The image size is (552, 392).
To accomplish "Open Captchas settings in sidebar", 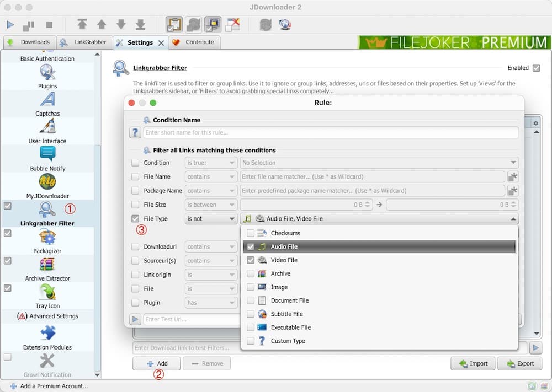I will click(x=47, y=104).
